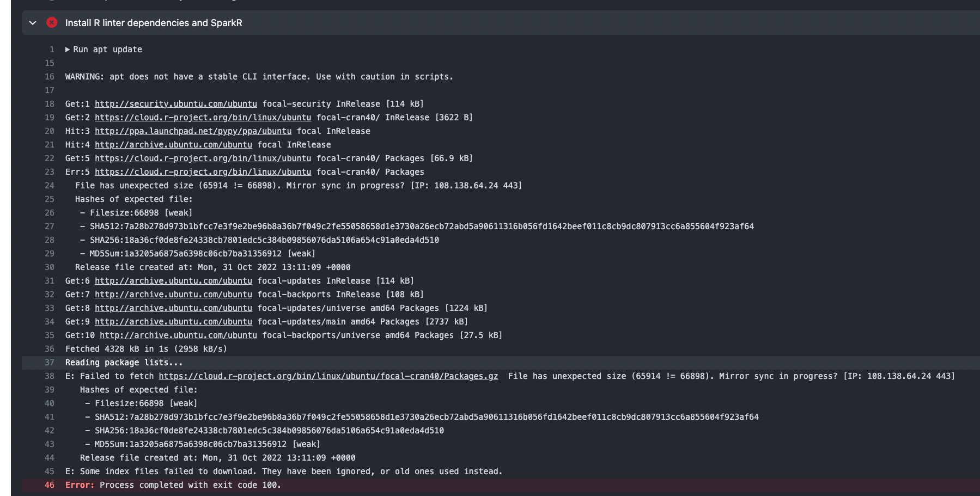Click 'Hashes of expected file:' on line 25
The height and width of the screenshot is (496, 980).
134,199
